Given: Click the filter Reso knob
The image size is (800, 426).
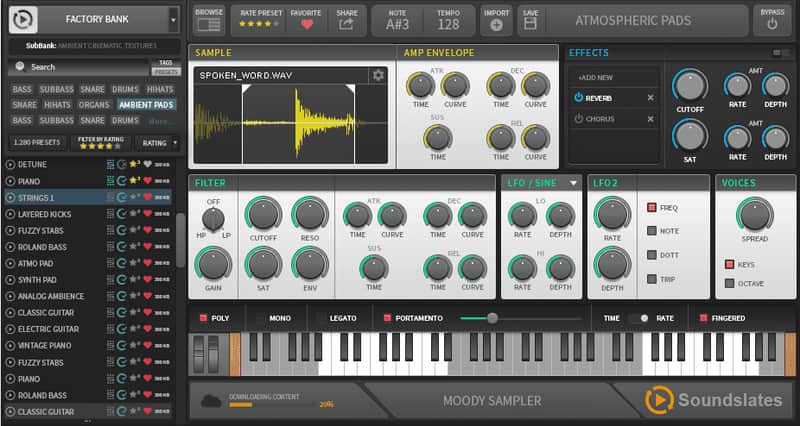Looking at the screenshot, I should point(310,215).
